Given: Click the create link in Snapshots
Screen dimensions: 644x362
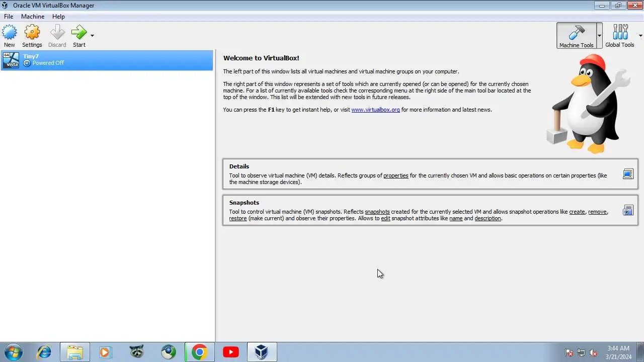Looking at the screenshot, I should pos(577,212).
